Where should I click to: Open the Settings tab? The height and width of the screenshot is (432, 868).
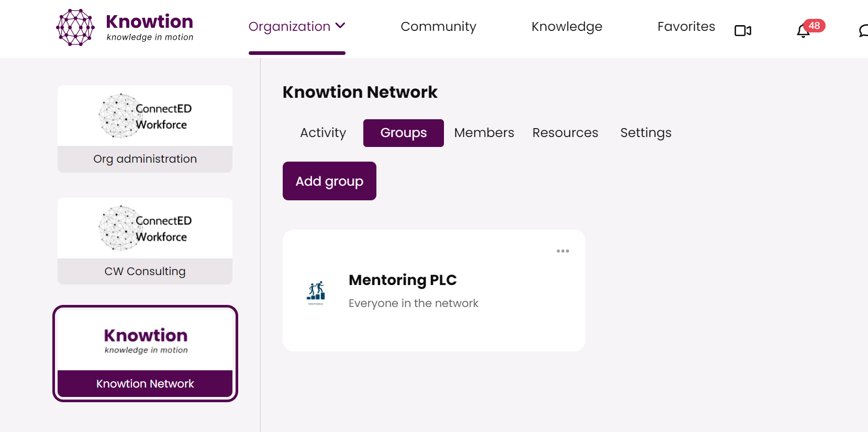646,133
